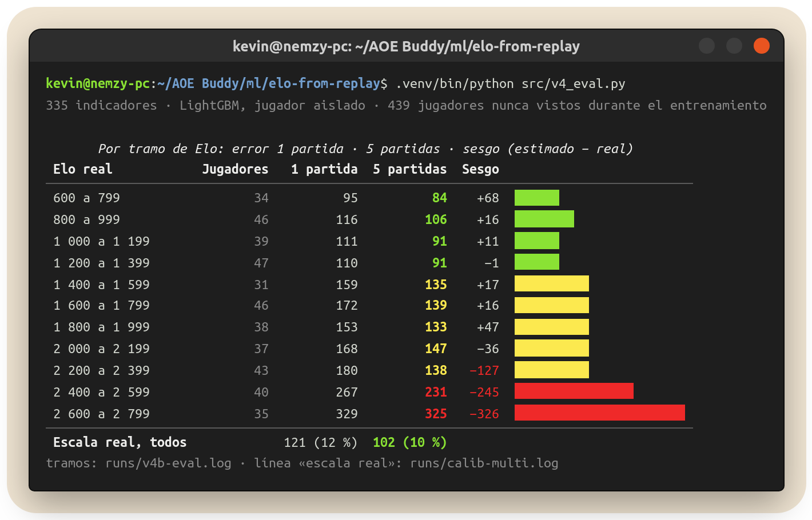Click the "1 partida" column header
This screenshot has height=520, width=812.
coord(324,169)
